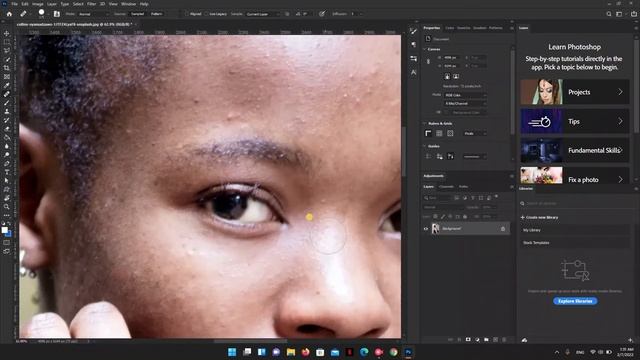Image resolution: width=640 pixels, height=360 pixels.
Task: Click the lock icon on Background layer
Action: (x=503, y=229)
